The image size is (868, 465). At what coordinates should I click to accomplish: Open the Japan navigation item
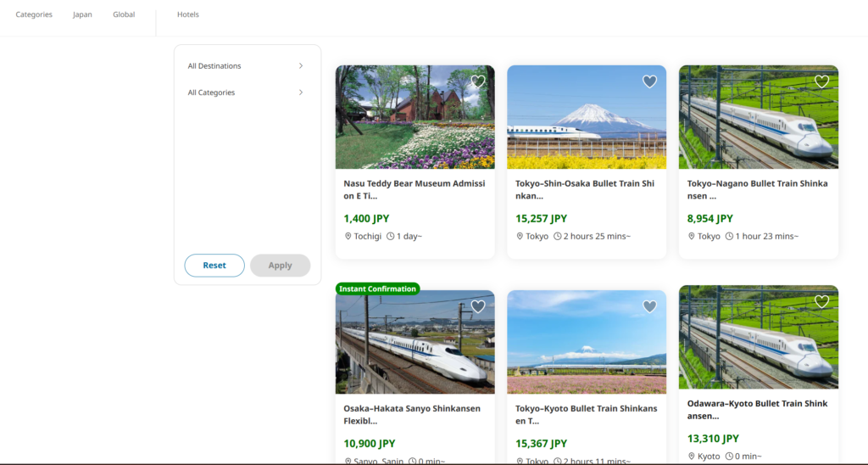(x=82, y=14)
